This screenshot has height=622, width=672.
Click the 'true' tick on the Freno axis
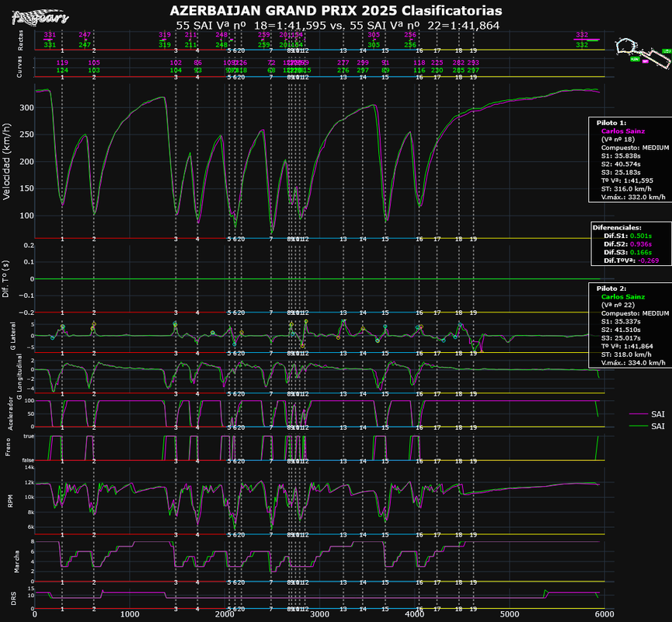(29, 436)
